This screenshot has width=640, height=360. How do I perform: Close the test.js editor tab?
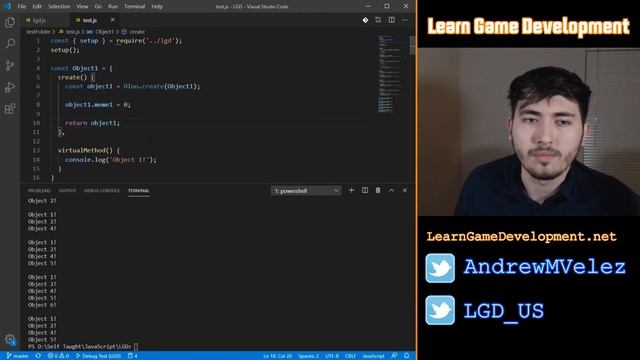[x=112, y=20]
